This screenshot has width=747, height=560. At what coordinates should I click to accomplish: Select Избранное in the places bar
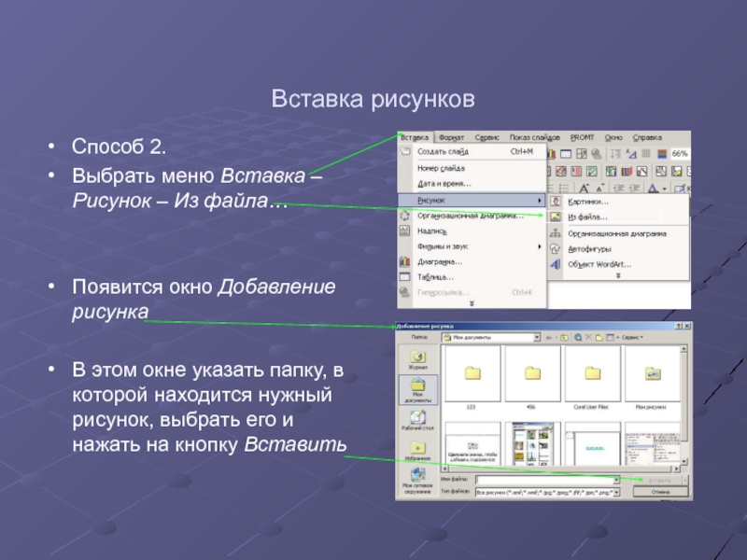pyautogui.click(x=417, y=451)
